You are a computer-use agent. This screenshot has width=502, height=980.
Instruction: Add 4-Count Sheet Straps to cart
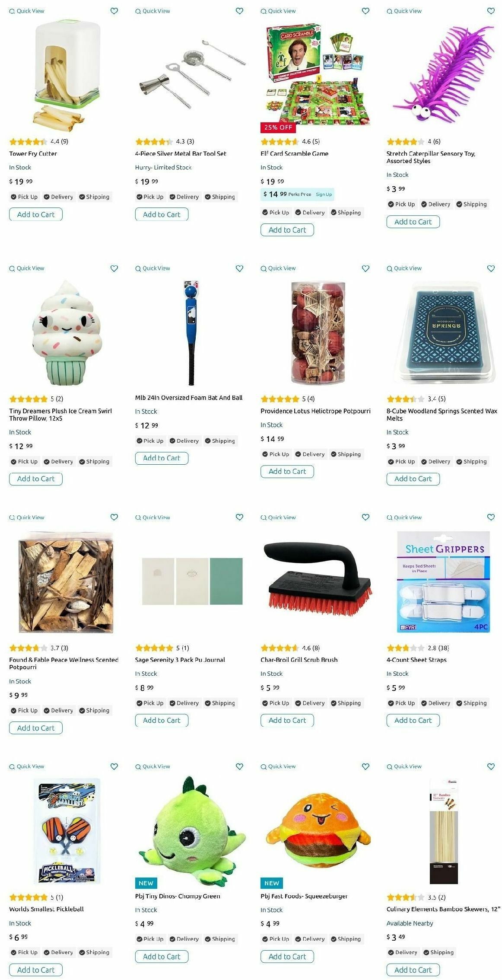[x=413, y=720]
